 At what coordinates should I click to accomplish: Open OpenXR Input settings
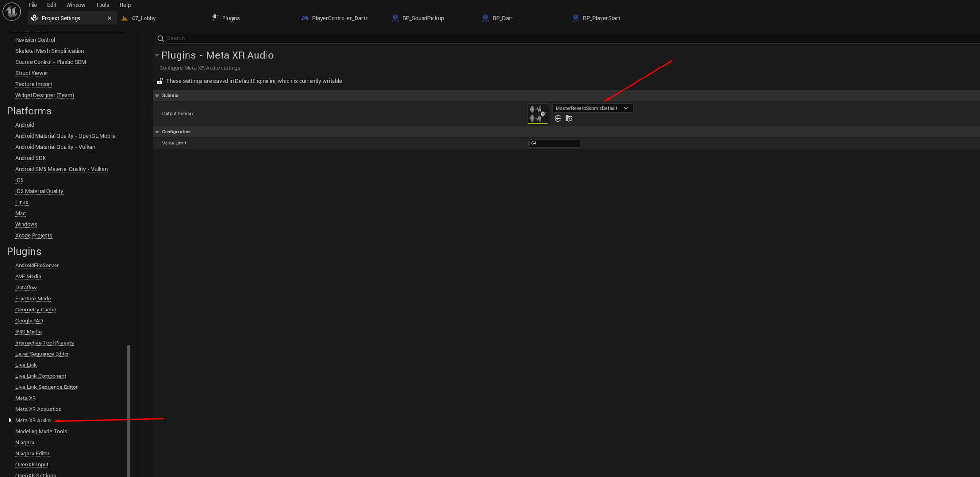pyautogui.click(x=32, y=465)
